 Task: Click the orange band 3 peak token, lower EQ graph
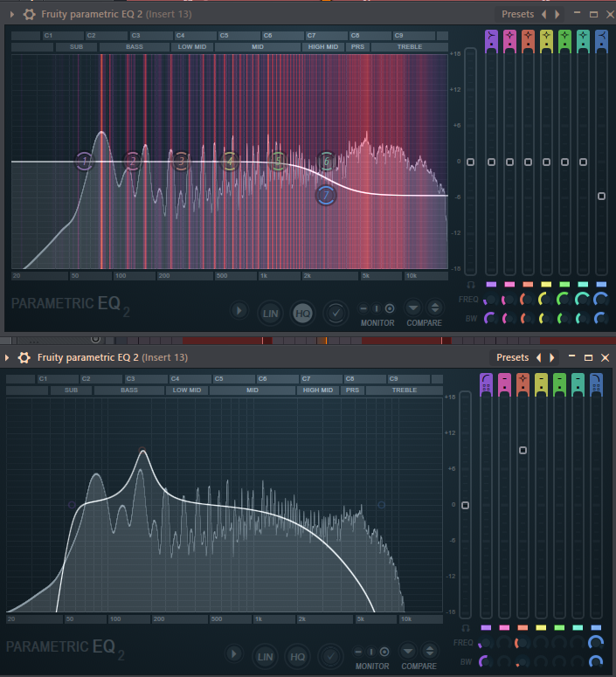point(142,451)
